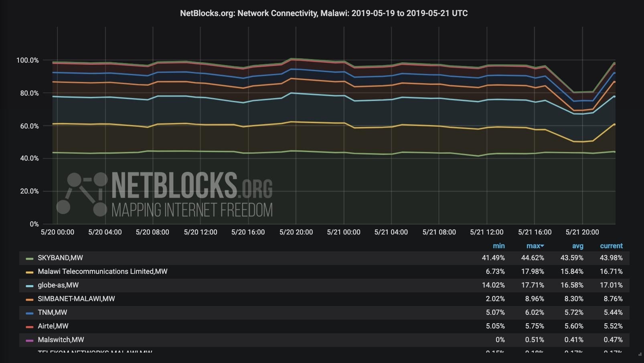This screenshot has height=363, width=644.
Task: Open panel menu via NetBlocks.org chart title
Action: click(x=324, y=13)
